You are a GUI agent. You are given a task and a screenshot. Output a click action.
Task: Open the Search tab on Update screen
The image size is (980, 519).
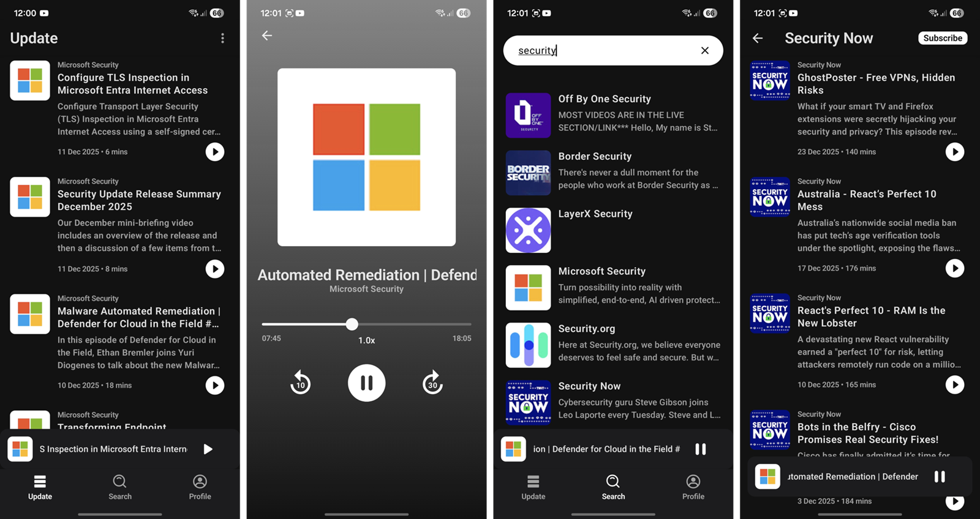pos(120,487)
